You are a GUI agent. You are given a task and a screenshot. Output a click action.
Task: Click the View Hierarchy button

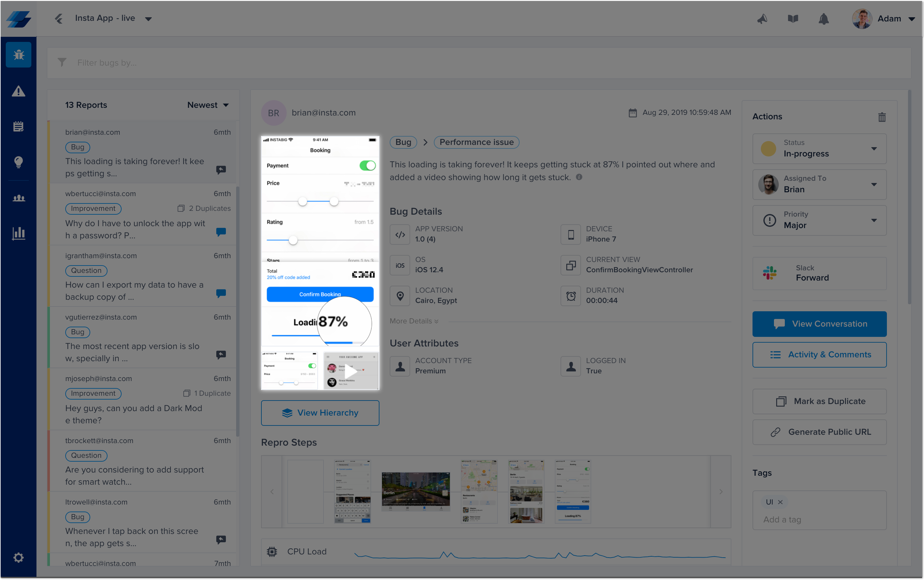coord(320,413)
